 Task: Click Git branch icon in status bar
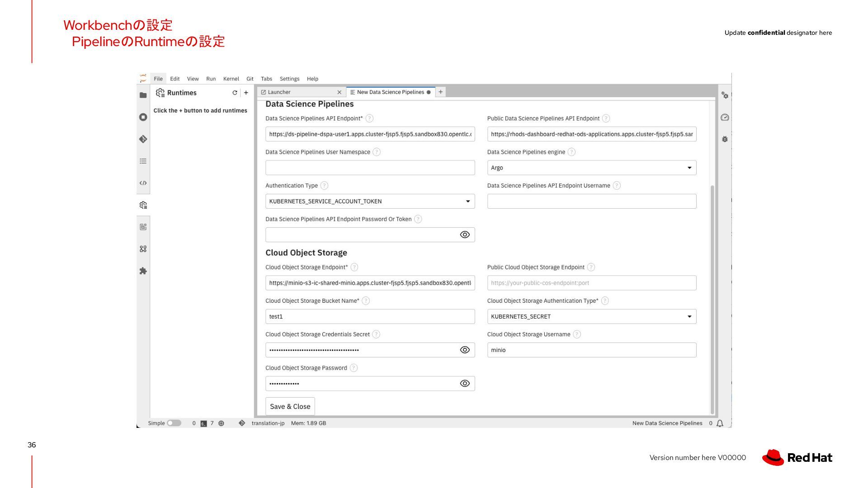pos(242,423)
